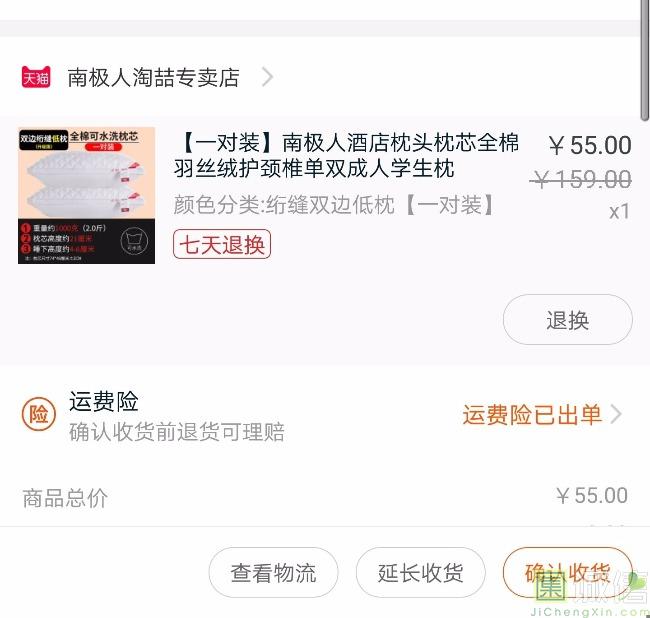Click the 确认收货 confirm receipt button

coord(568,572)
